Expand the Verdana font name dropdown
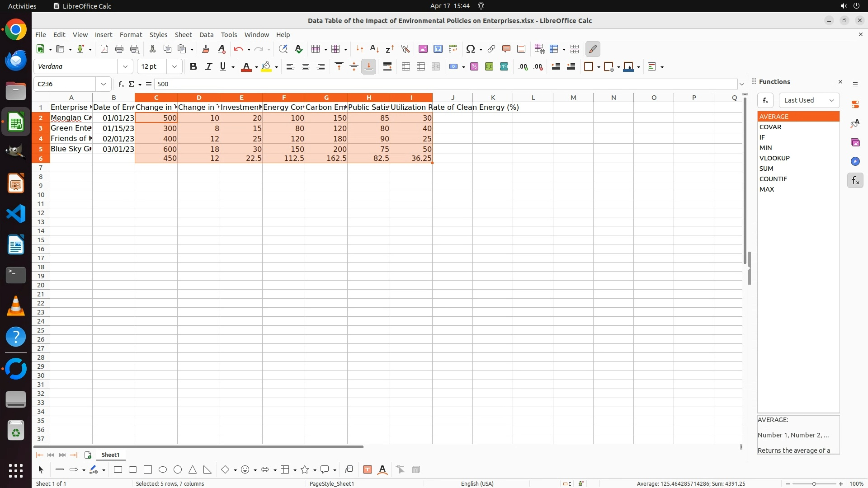The image size is (868, 488). pyautogui.click(x=125, y=66)
